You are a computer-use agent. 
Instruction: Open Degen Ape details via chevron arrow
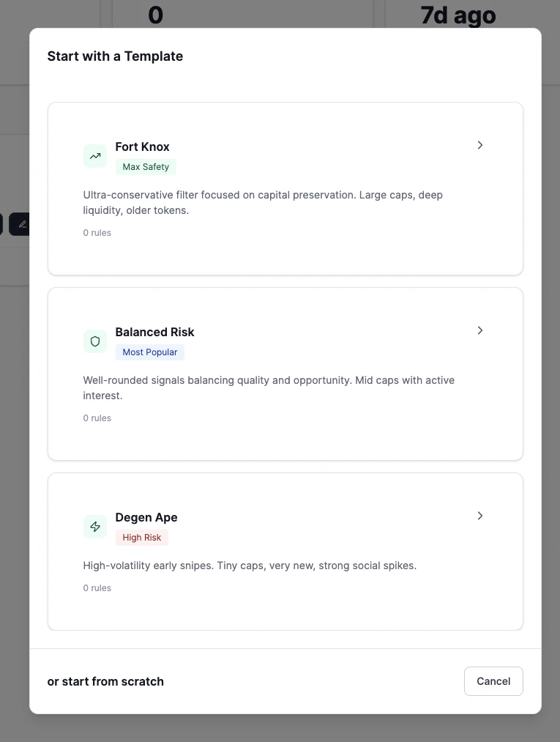(480, 516)
